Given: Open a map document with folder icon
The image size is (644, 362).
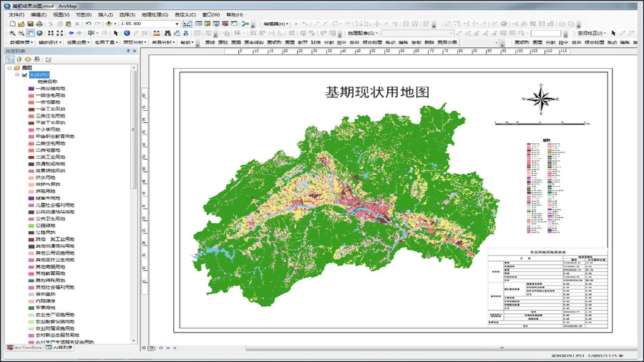Looking at the screenshot, I should coord(21,24).
